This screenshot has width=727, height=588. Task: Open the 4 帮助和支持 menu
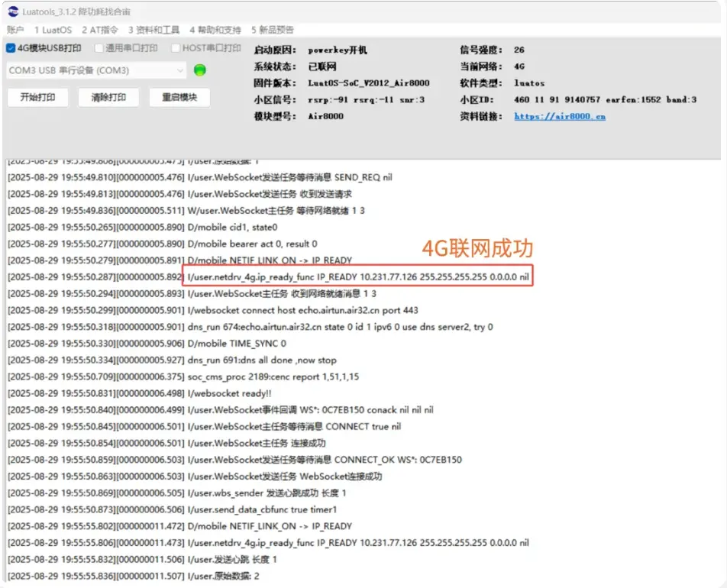215,30
